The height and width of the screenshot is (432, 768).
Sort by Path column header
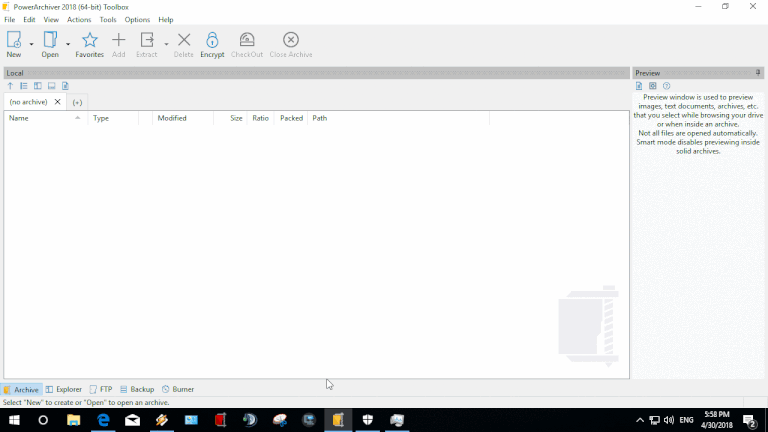398,118
